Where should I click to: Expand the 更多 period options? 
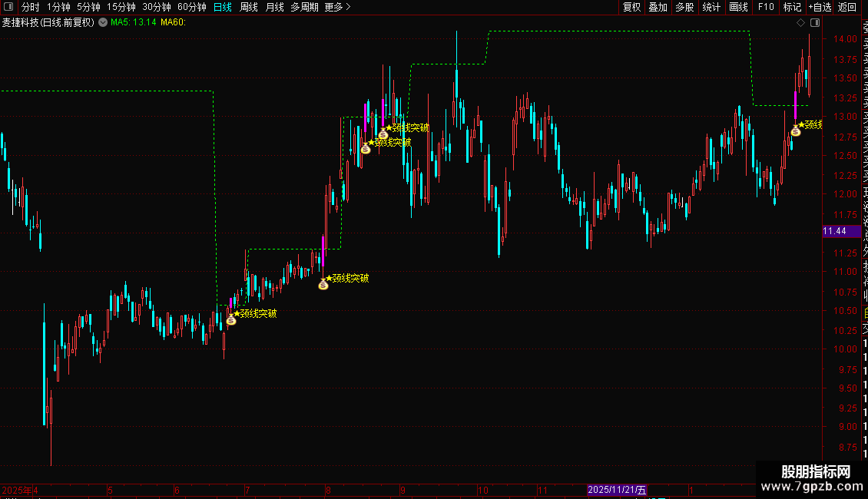(x=338, y=7)
